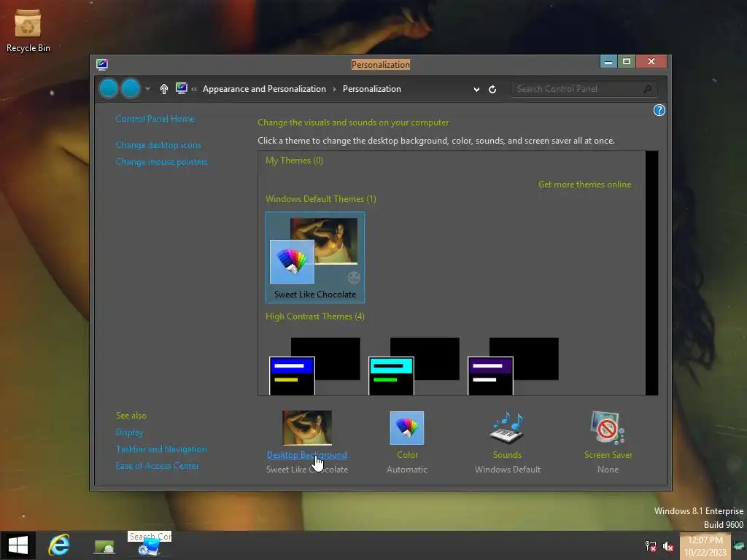The height and width of the screenshot is (560, 747).
Task: Click the Personalization window title icon
Action: [x=102, y=64]
